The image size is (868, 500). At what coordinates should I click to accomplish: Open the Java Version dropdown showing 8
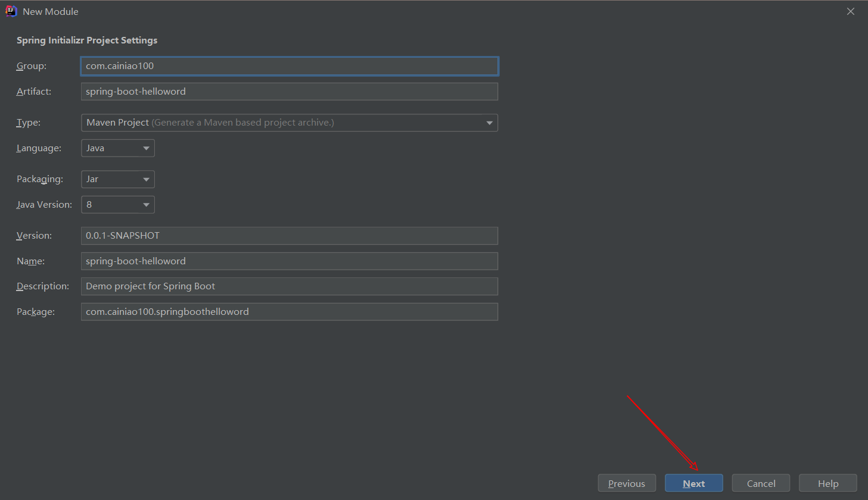click(x=118, y=205)
